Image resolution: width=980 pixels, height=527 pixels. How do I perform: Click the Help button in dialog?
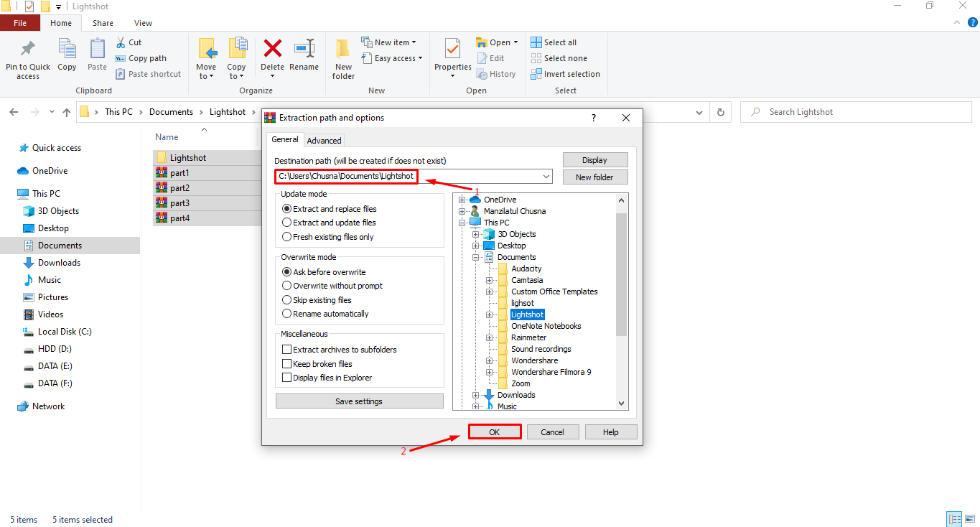611,432
